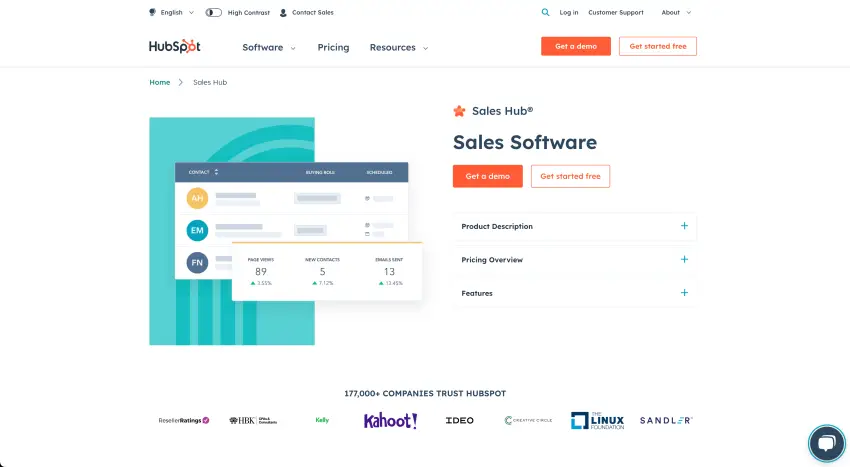This screenshot has height=467, width=850.
Task: Expand the Product Description section
Action: [575, 226]
